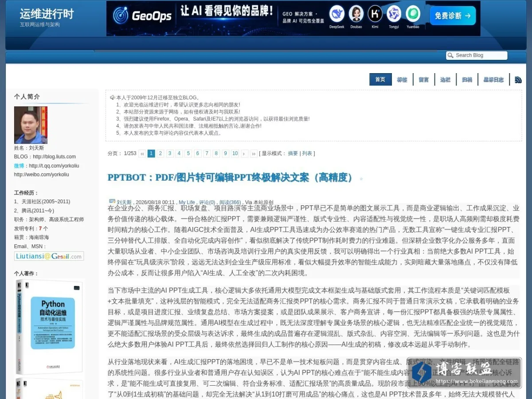Go to page 2 in pagination
The width and height of the screenshot is (532, 399).
pyautogui.click(x=160, y=154)
